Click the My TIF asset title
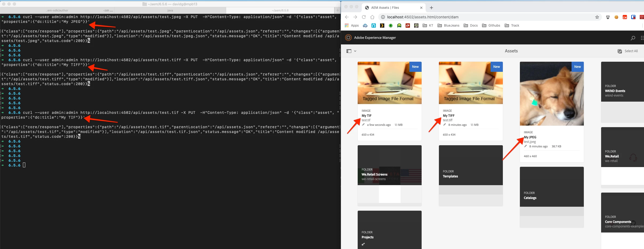This screenshot has height=249, width=644. pos(366,116)
